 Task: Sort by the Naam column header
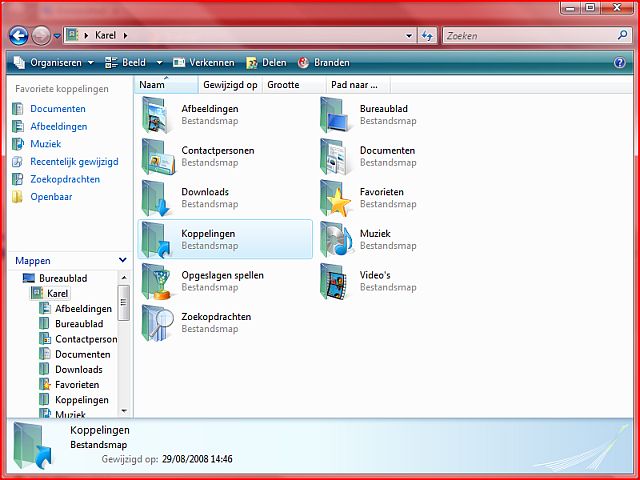153,85
